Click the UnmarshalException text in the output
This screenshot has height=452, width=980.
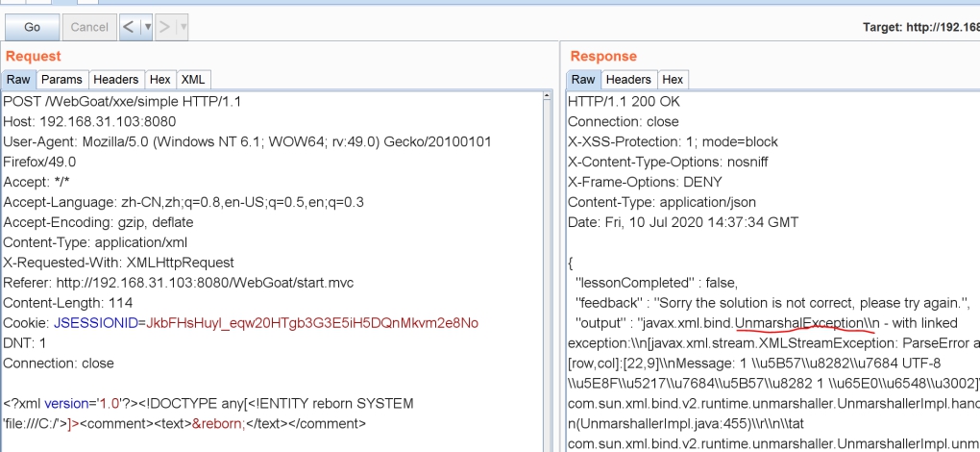point(800,323)
